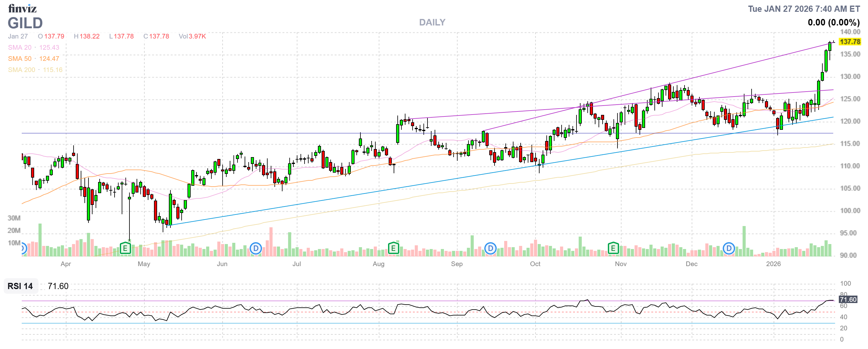Click the earnings marker just before May
The height and width of the screenshot is (349, 868).
tap(125, 249)
